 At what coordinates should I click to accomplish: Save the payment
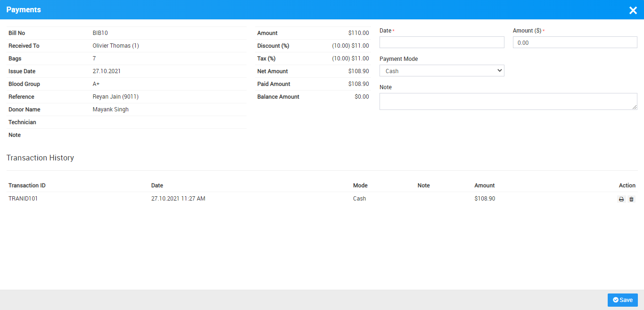pyautogui.click(x=622, y=300)
